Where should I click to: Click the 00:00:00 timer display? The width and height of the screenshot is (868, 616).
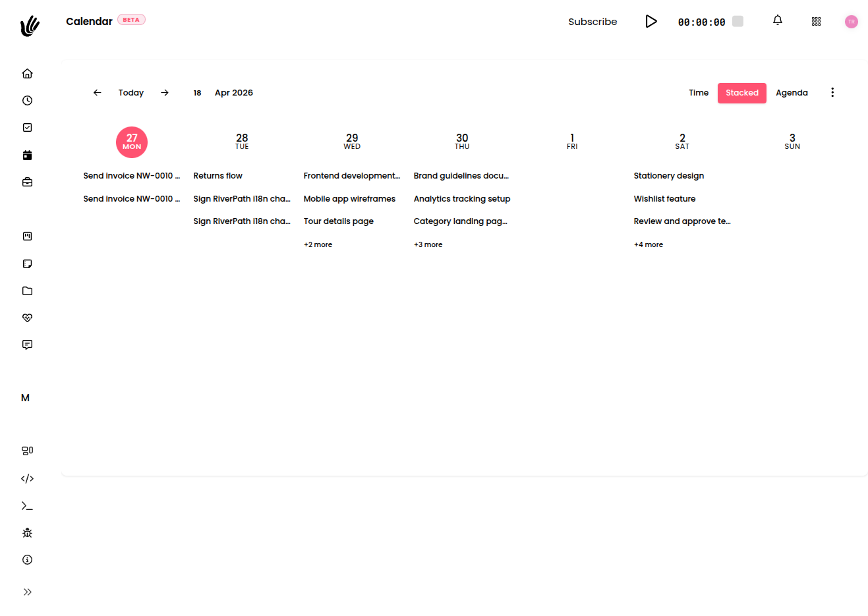pos(701,22)
